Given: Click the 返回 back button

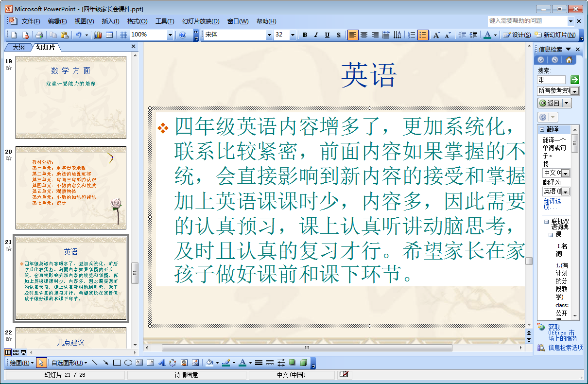Looking at the screenshot, I should 550,103.
